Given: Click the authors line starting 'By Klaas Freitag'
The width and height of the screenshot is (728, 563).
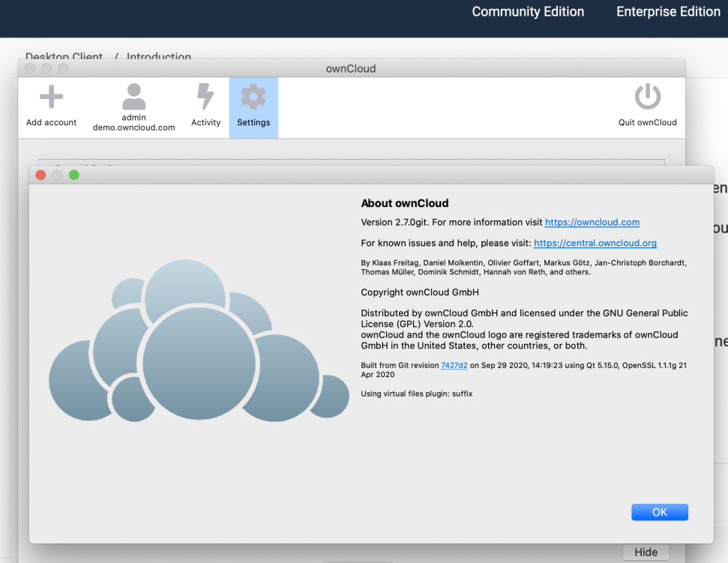Looking at the screenshot, I should (x=524, y=268).
